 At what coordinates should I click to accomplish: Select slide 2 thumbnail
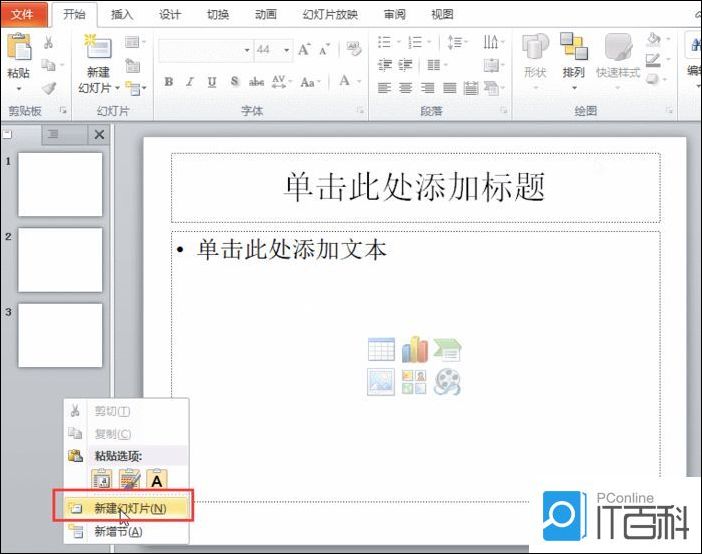[60, 260]
